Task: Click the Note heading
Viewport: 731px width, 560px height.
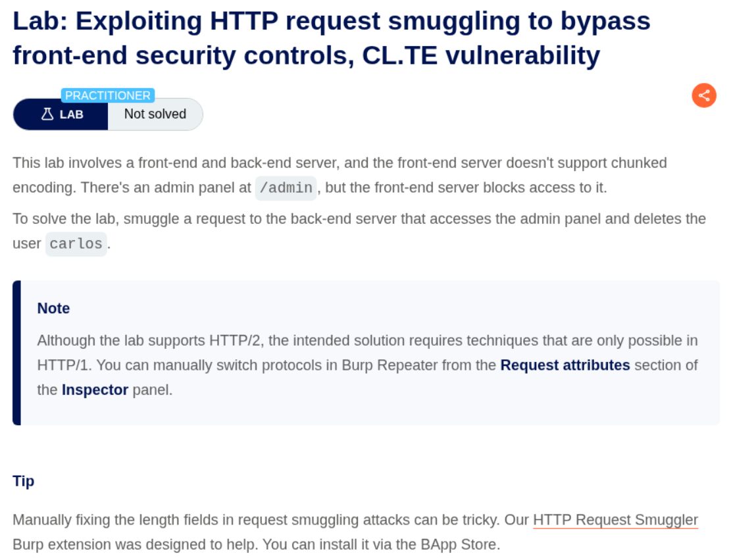Action: point(53,309)
